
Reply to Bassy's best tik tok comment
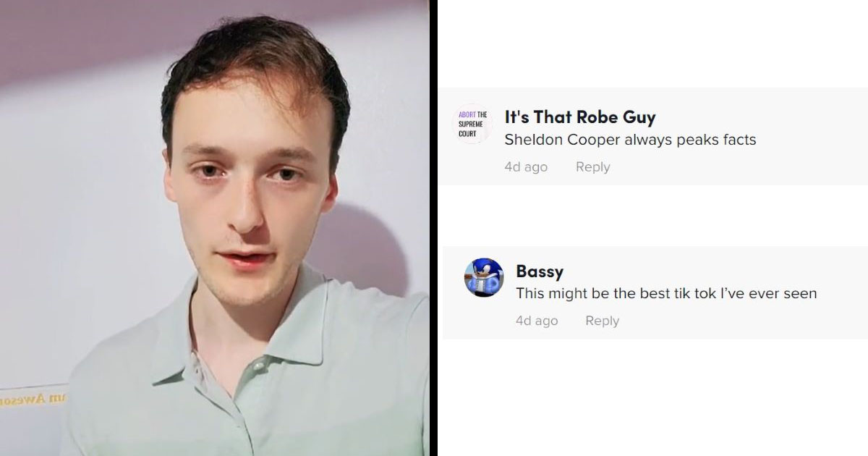[603, 321]
